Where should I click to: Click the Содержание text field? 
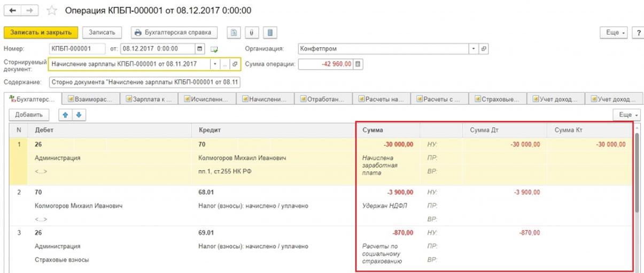(145, 82)
